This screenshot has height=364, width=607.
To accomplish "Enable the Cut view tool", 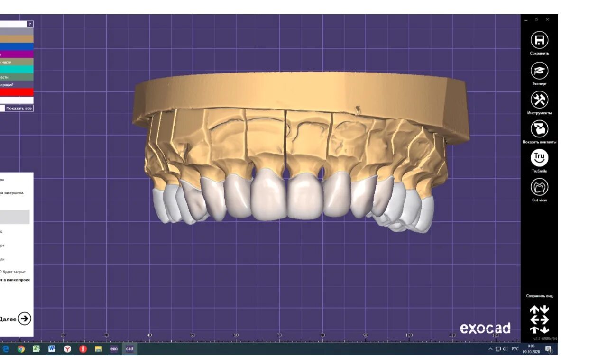I will point(539,187).
